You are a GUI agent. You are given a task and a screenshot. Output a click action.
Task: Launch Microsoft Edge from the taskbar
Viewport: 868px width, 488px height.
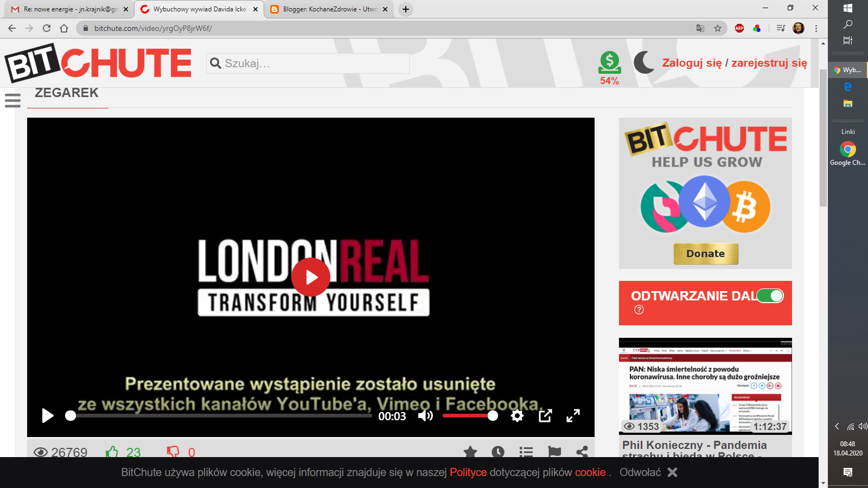point(848,86)
